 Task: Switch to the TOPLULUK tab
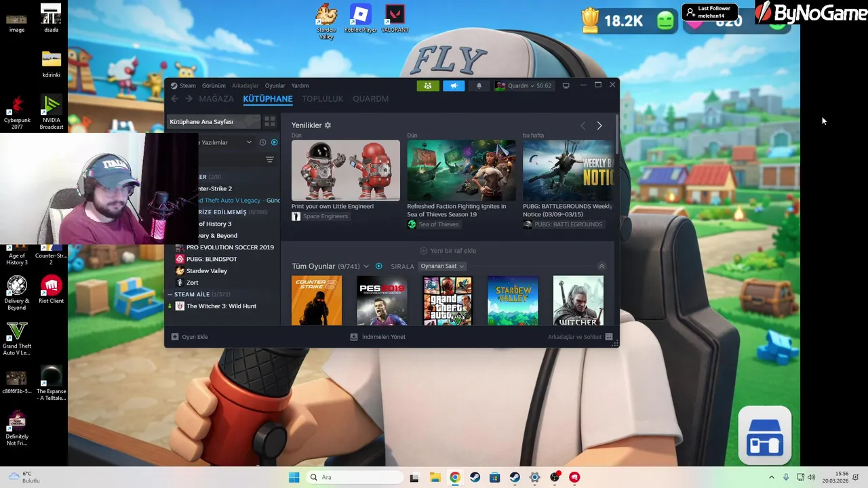coord(323,98)
